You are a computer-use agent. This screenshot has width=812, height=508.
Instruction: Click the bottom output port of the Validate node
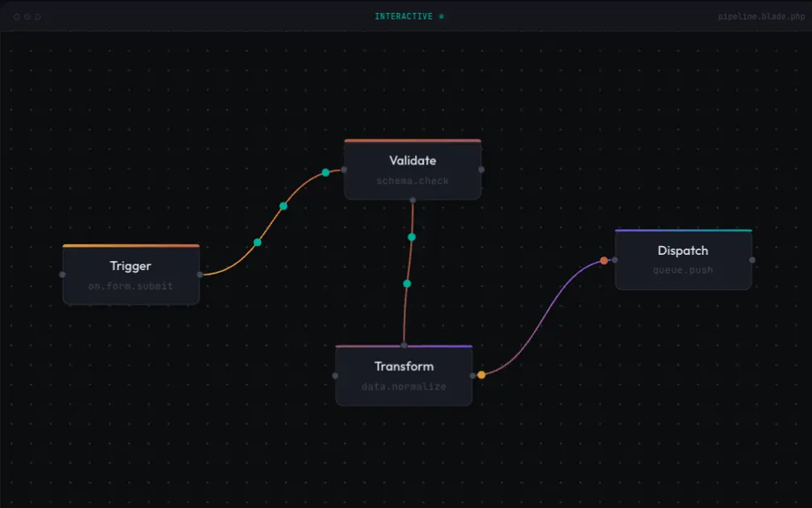click(413, 199)
